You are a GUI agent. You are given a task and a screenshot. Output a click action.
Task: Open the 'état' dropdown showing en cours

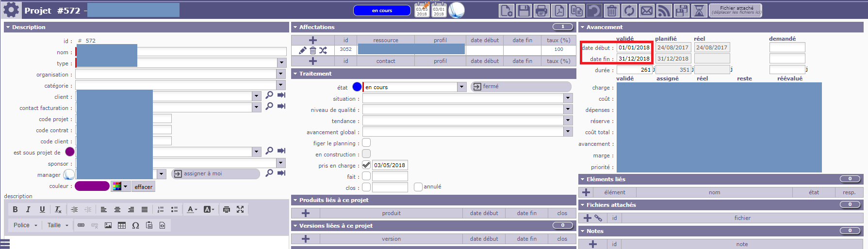pyautogui.click(x=461, y=87)
